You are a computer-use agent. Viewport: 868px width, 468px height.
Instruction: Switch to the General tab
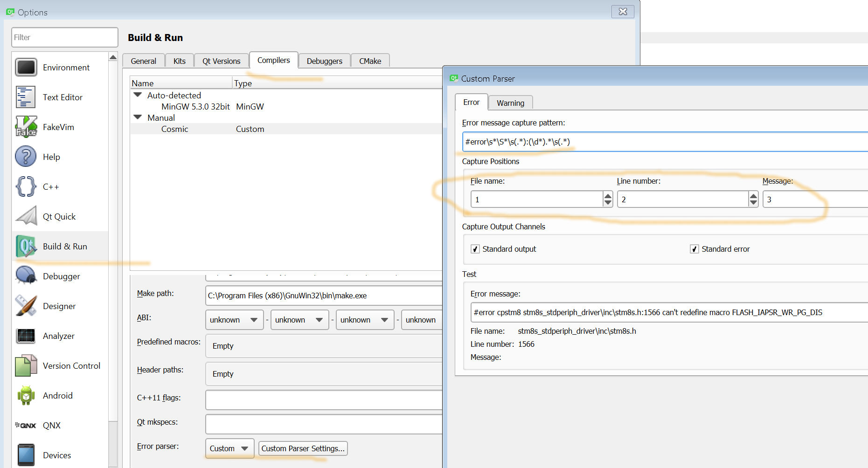pyautogui.click(x=144, y=61)
